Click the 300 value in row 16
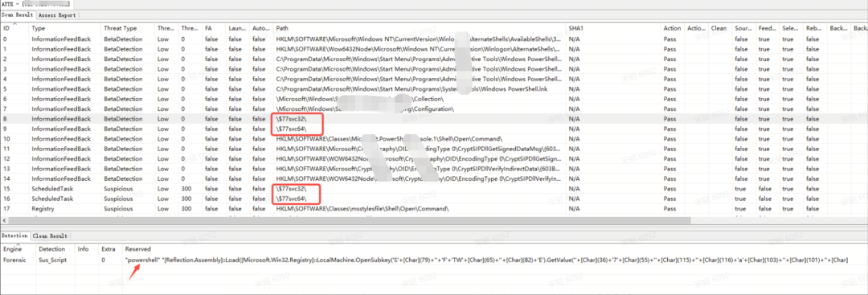This screenshot has width=868, height=295. point(186,199)
